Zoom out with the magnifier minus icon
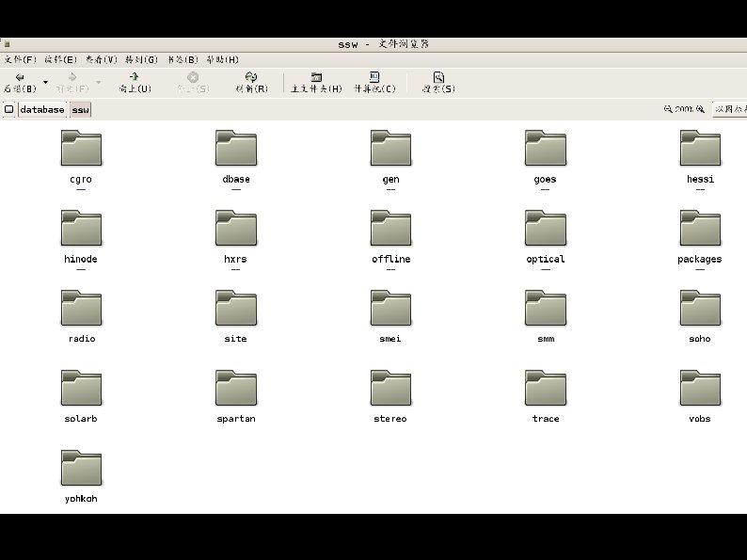The width and height of the screenshot is (747, 560). 668,109
